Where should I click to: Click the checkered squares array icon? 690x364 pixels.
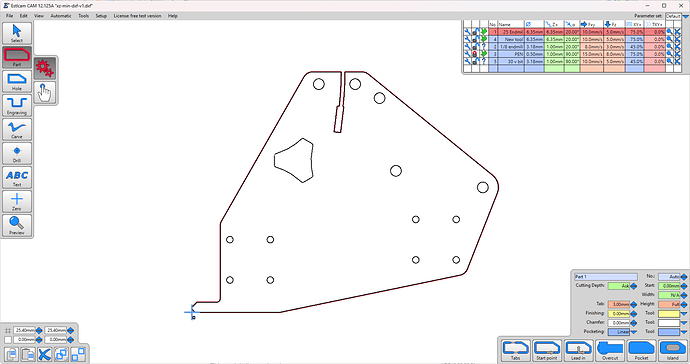click(x=78, y=354)
